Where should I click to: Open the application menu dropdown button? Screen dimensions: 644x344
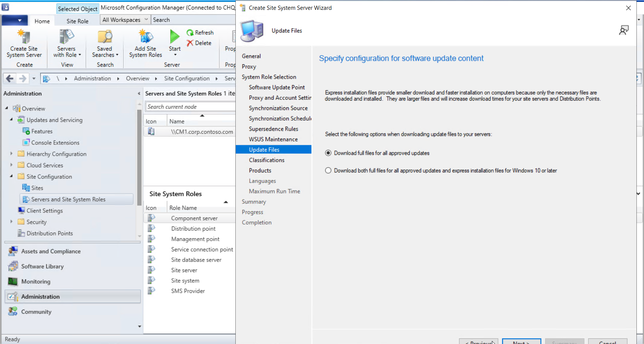[14, 20]
